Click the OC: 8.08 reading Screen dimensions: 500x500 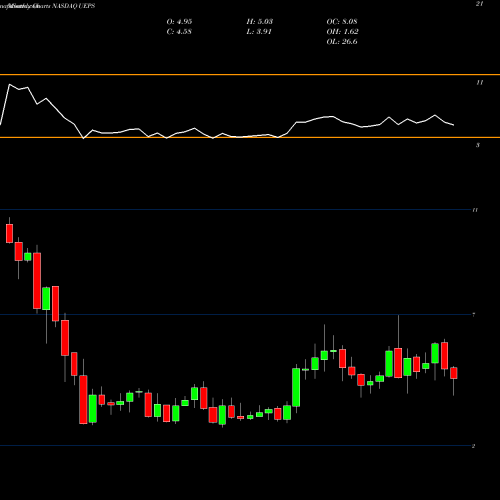pos(342,22)
